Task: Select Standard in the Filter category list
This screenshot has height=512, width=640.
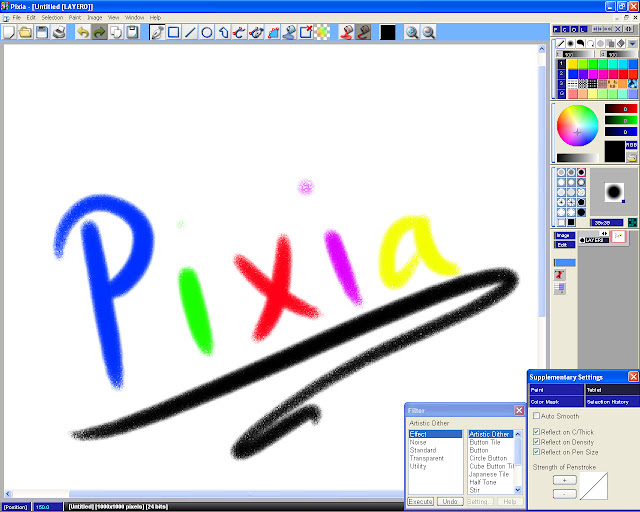Action: click(x=436, y=450)
